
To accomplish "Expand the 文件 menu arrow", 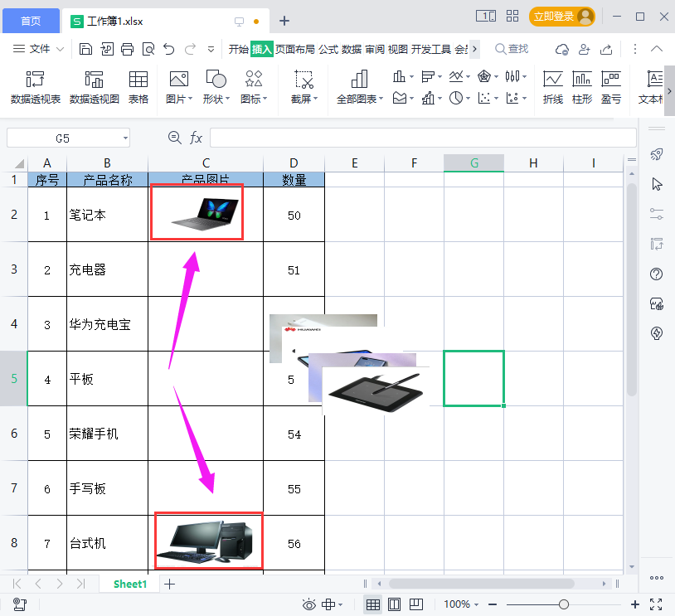I will pos(61,50).
